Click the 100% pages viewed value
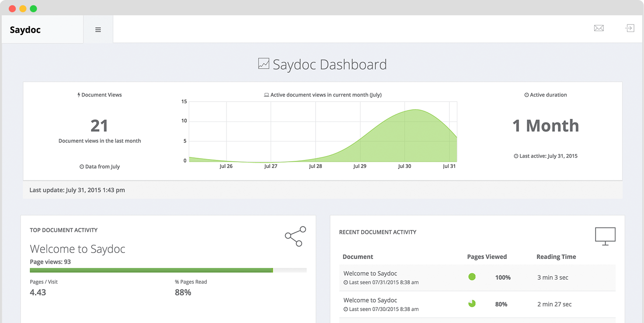The height and width of the screenshot is (323, 644). click(503, 277)
